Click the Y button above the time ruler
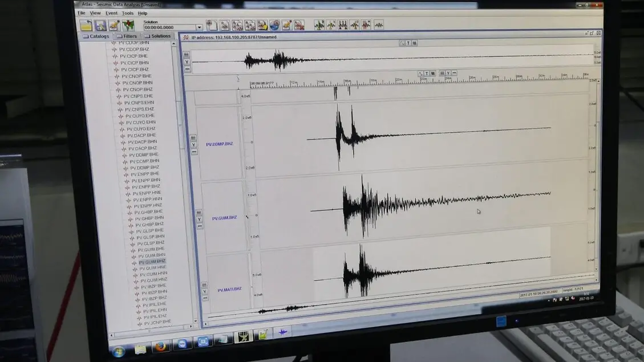This screenshot has height=362, width=644. 448,73
